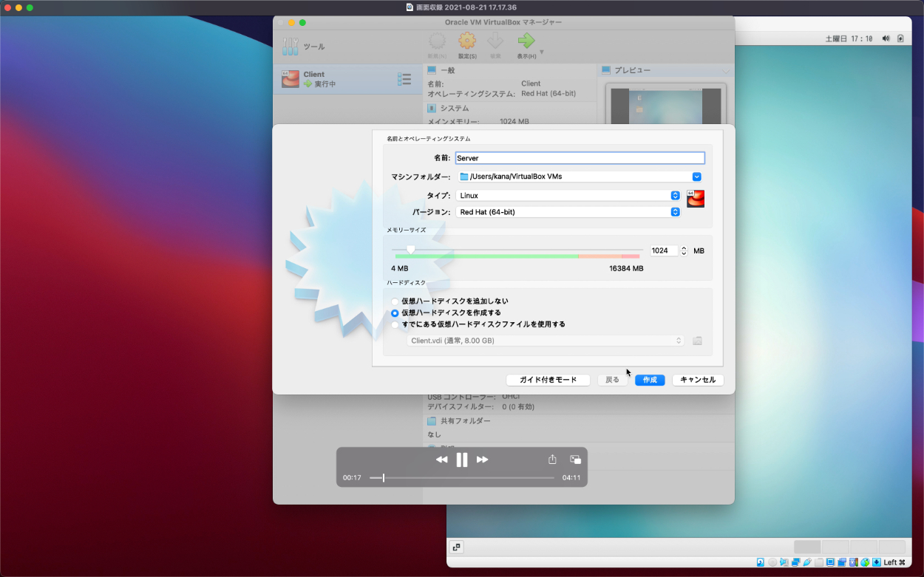Screen dimensions: 924x577
Task: Click the Tools icon in the sidebar
Action: (x=291, y=47)
